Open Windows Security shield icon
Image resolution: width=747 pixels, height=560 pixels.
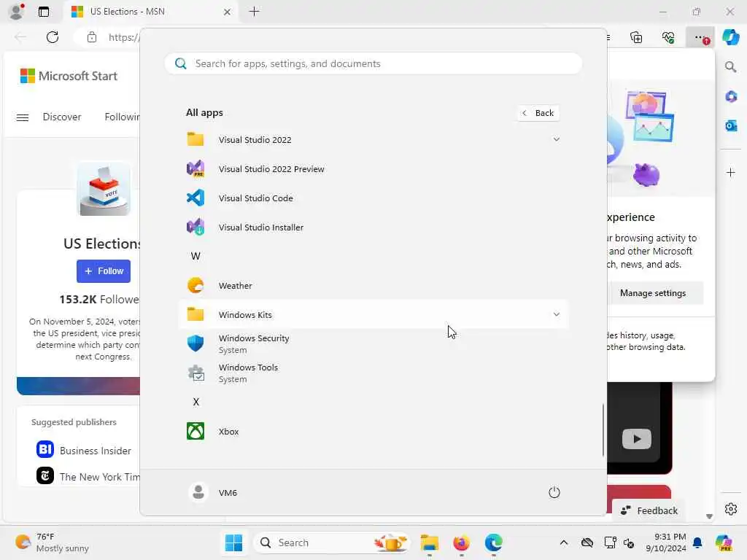coord(196,344)
